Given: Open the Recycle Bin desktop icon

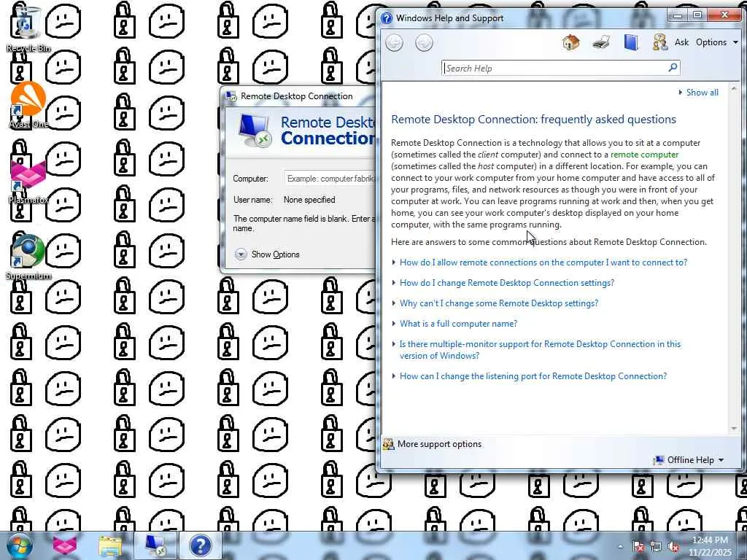Looking at the screenshot, I should (x=28, y=28).
